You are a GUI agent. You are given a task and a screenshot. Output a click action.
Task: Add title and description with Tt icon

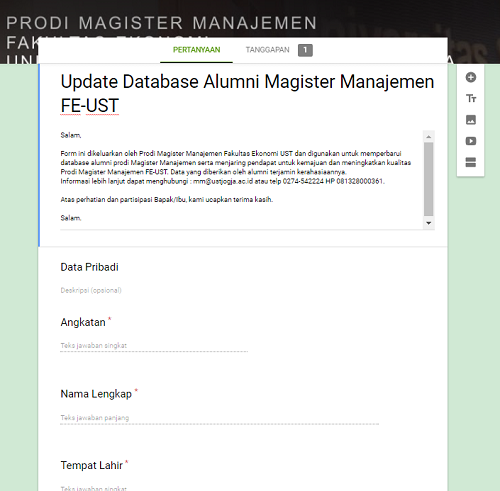click(x=470, y=99)
